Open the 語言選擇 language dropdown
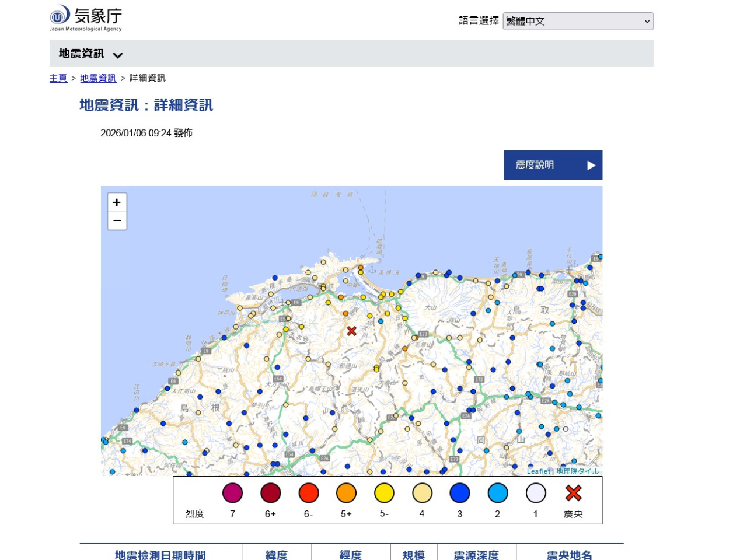747x560 pixels. [578, 21]
